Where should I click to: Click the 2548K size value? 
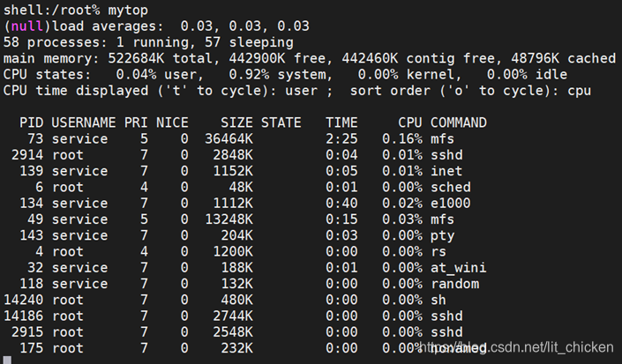pos(233,332)
